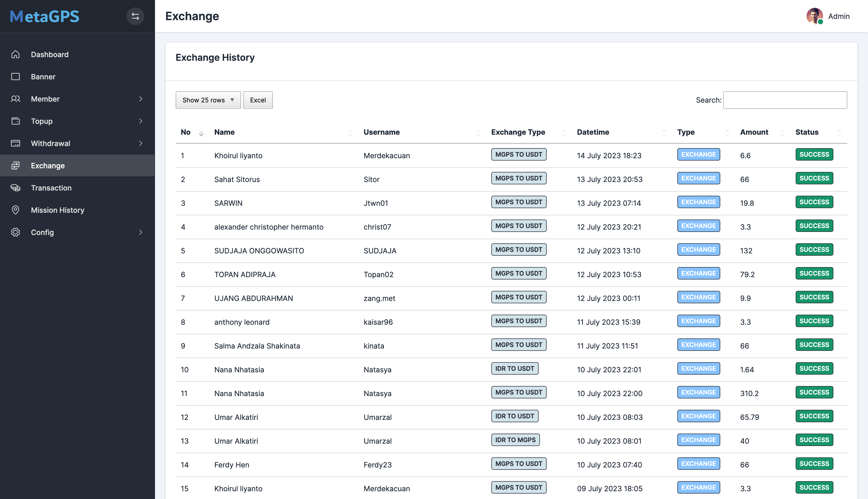Expand the Config submenu chevron
Image resolution: width=868 pixels, height=499 pixels.
pyautogui.click(x=141, y=232)
